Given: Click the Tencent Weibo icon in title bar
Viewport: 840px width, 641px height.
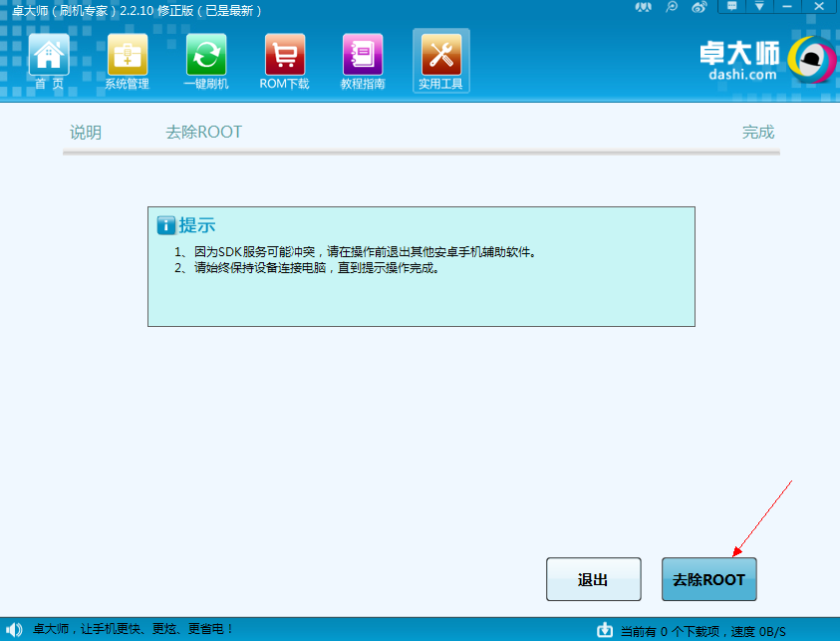Looking at the screenshot, I should click(673, 8).
